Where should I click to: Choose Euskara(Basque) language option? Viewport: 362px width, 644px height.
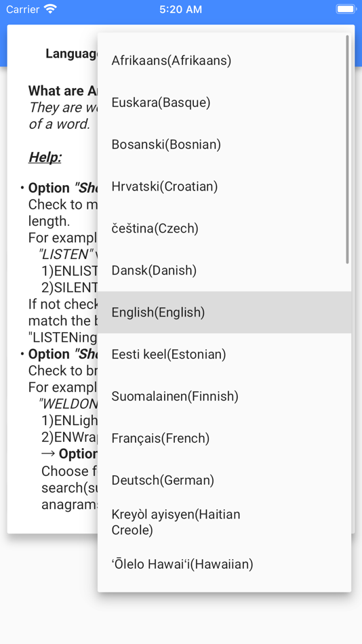pos(224,102)
